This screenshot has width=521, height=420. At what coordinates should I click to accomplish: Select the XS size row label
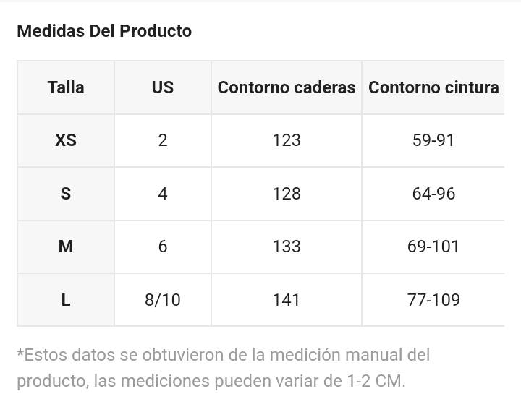[x=66, y=140]
